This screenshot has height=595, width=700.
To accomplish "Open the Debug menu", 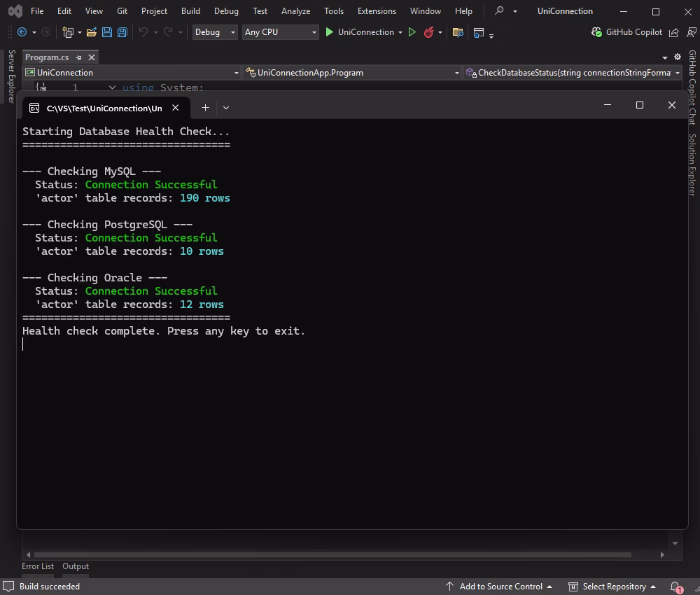I will 226,11.
